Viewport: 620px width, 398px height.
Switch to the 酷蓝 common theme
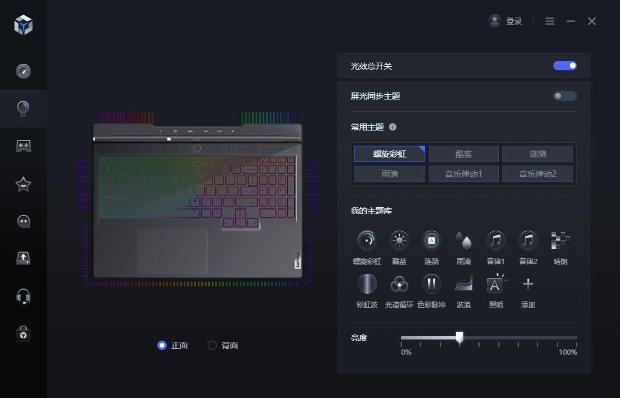click(463, 154)
